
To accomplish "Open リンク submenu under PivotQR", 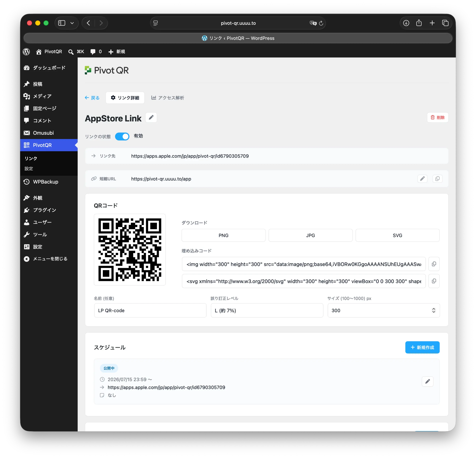I will coord(31,158).
